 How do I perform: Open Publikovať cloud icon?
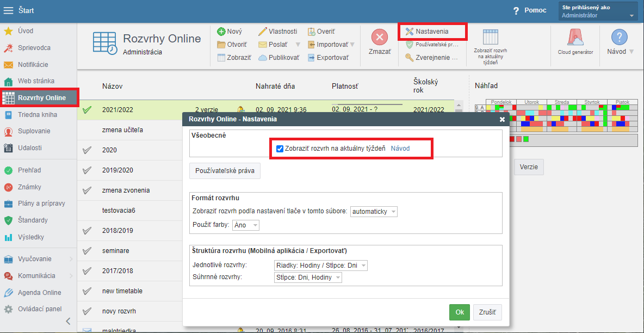pyautogui.click(x=262, y=58)
